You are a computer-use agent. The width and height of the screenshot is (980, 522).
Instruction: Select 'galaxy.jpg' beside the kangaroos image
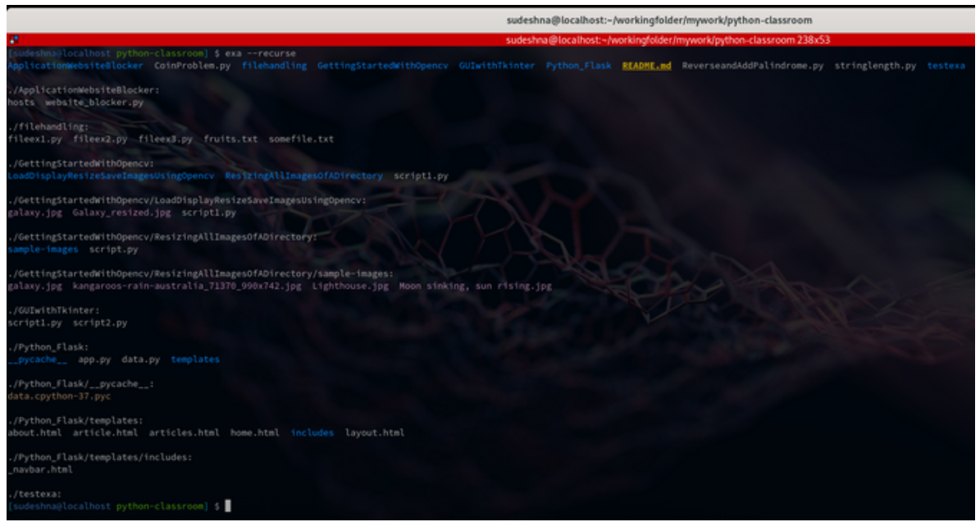point(34,286)
